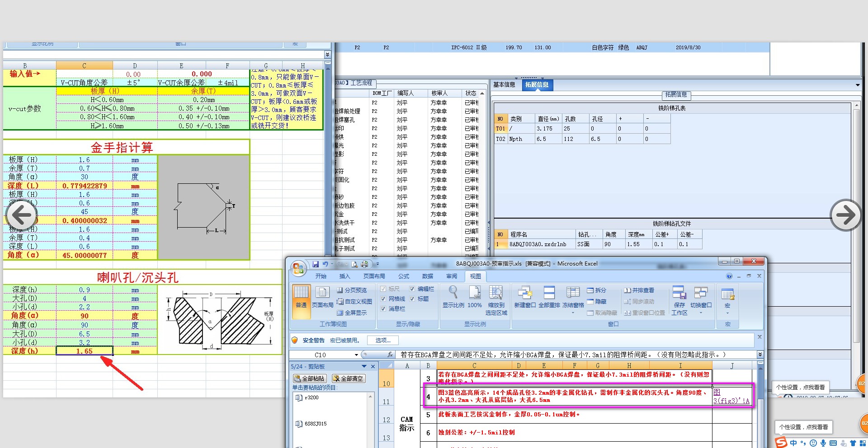Expand the left spreadsheet ribbon chevron
This screenshot has height=448, width=868.
pos(327,55)
